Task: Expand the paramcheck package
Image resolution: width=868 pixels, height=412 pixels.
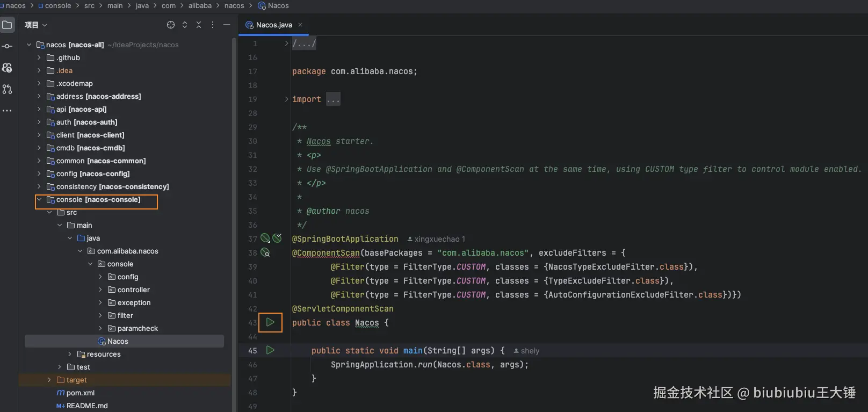Action: tap(100, 328)
